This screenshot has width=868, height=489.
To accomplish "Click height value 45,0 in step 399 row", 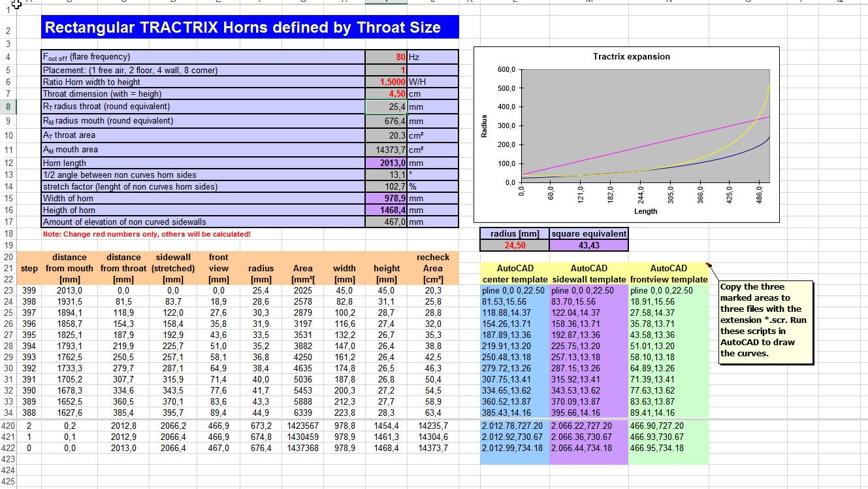I will [387, 290].
